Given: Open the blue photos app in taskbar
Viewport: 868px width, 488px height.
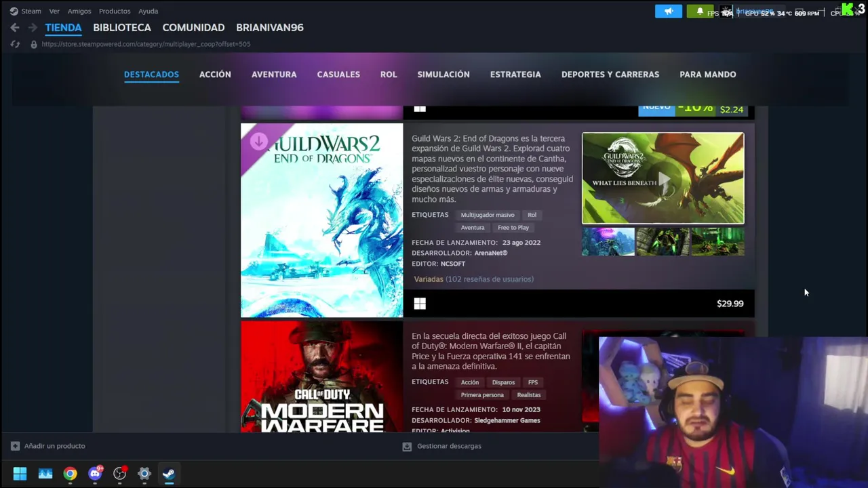Looking at the screenshot, I should pyautogui.click(x=45, y=474).
